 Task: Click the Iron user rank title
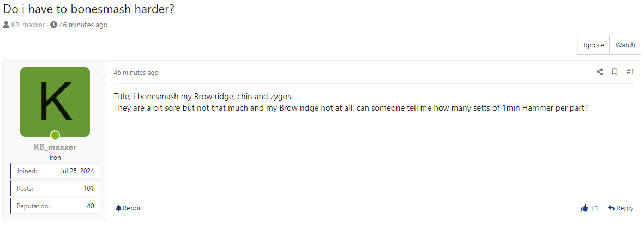(x=55, y=157)
